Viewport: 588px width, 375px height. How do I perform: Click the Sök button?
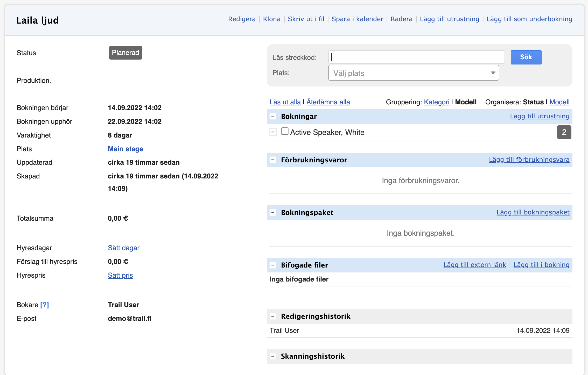tap(526, 57)
